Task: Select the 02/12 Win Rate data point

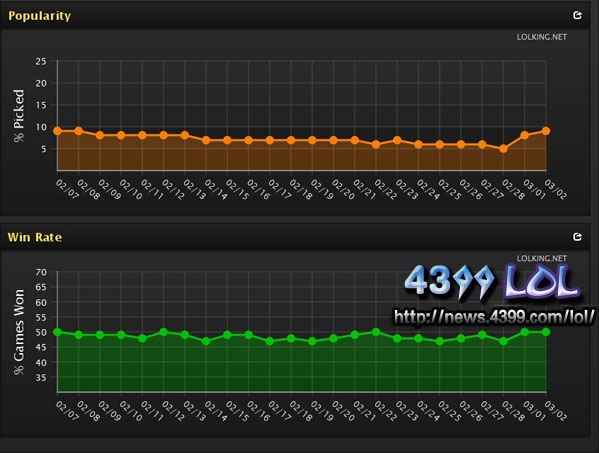Action: point(164,332)
